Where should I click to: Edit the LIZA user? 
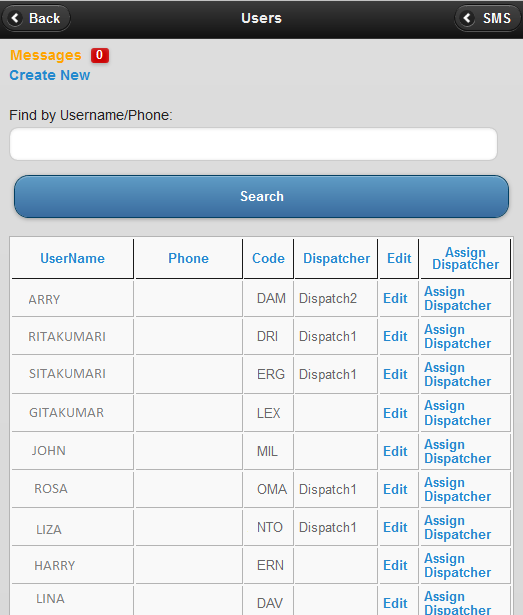395,527
